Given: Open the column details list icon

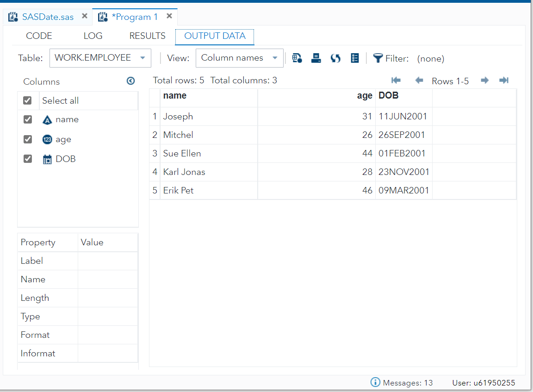Looking at the screenshot, I should pyautogui.click(x=355, y=58).
